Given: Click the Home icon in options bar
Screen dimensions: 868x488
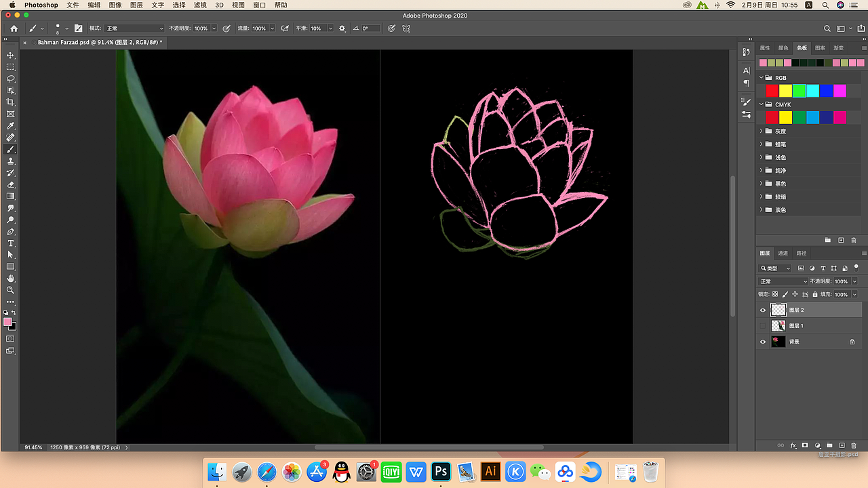Looking at the screenshot, I should pos(14,28).
